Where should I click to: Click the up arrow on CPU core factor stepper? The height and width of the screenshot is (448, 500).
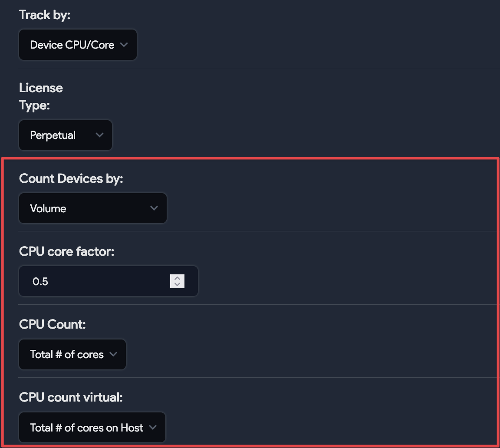point(177,278)
